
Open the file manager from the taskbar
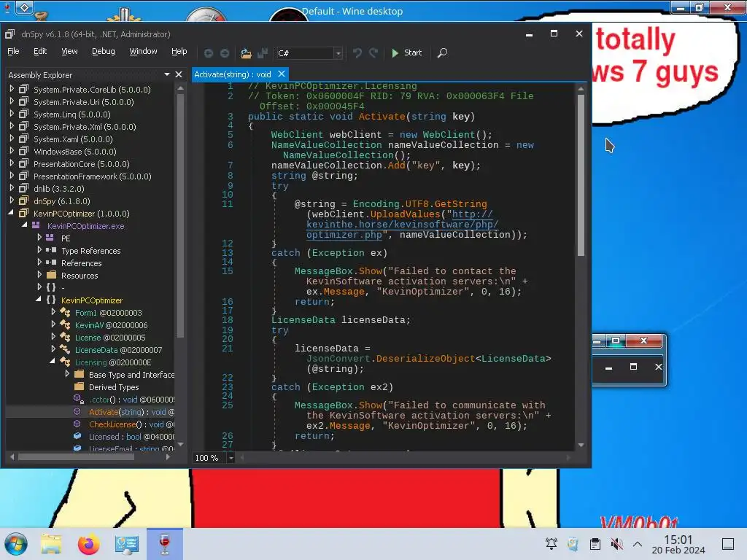click(51, 544)
